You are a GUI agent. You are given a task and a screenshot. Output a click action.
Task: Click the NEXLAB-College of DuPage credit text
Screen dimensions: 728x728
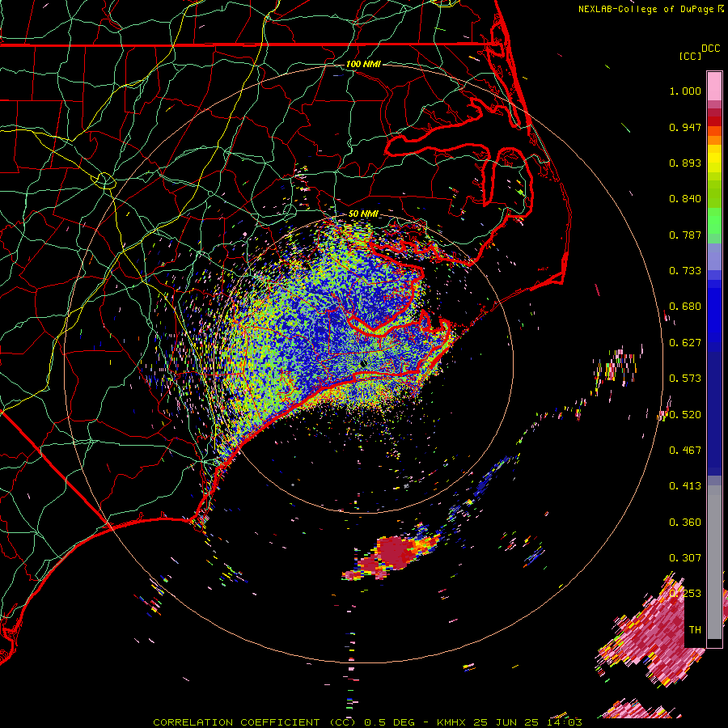click(x=646, y=9)
